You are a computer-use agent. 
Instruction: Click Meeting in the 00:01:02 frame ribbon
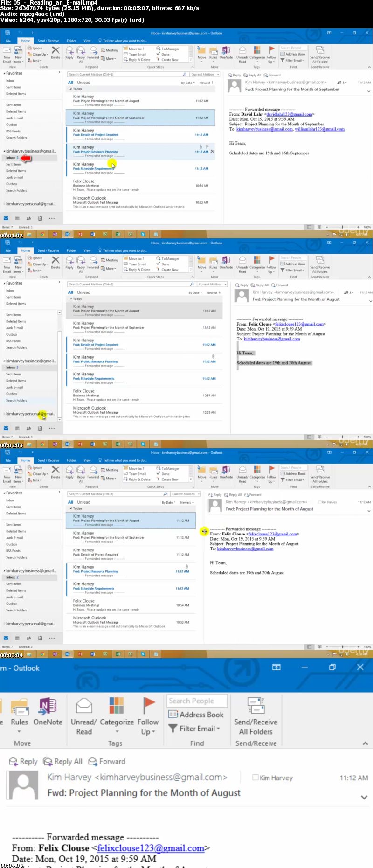[x=110, y=50]
